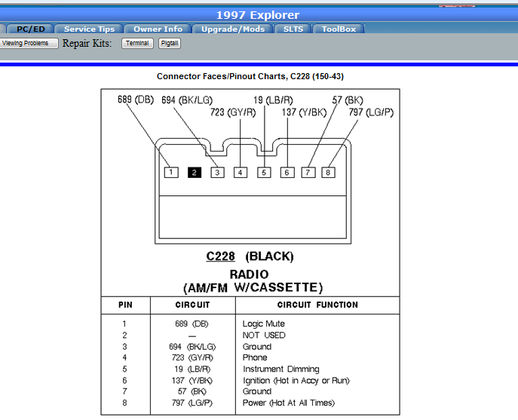The width and height of the screenshot is (518, 420).
Task: Click the Instrument Dimming function cell
Action: [x=281, y=369]
